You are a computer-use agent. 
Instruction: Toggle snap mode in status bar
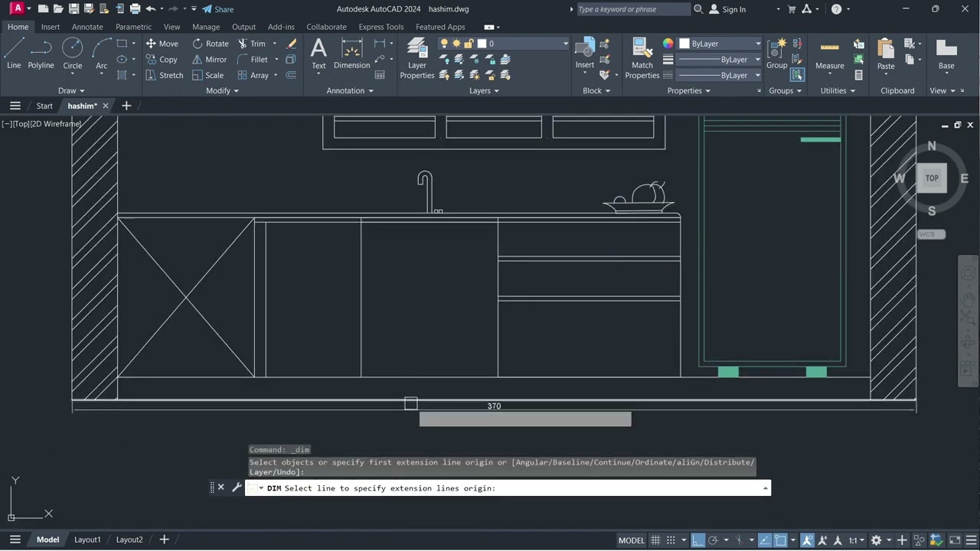(x=671, y=540)
